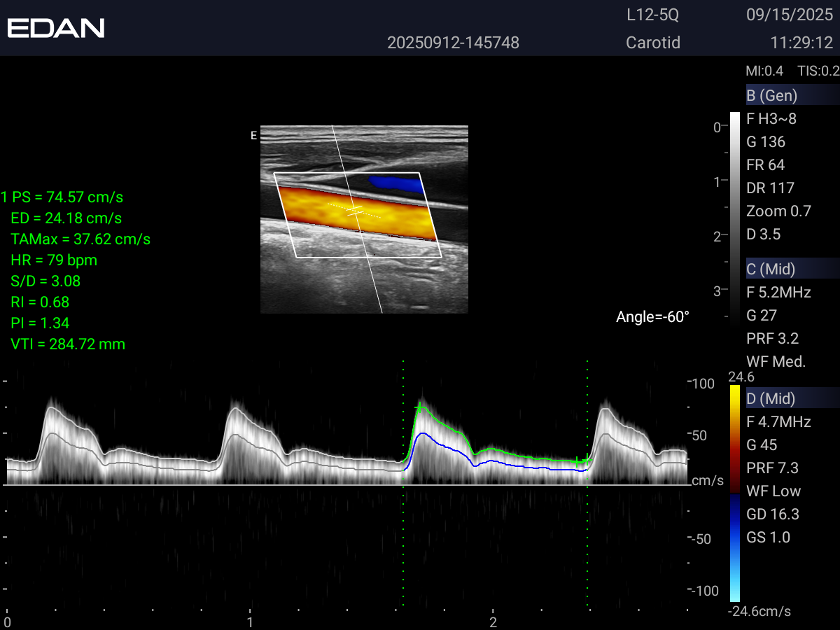Click the TIS:0.2 indicator

point(818,71)
